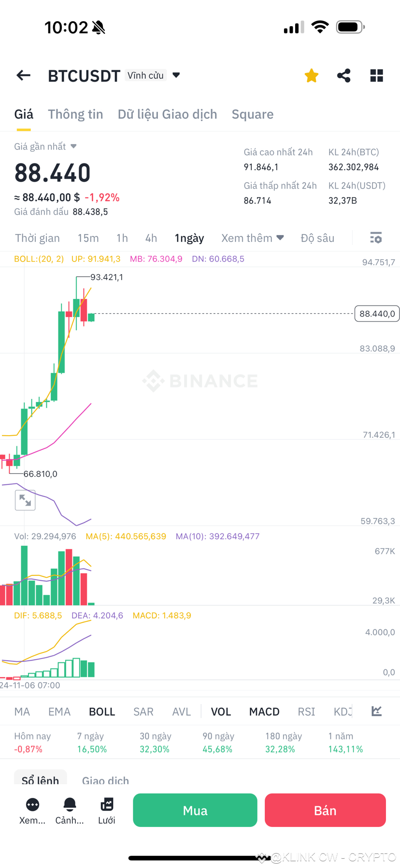Screen dimensions: 400x868
Task: Select the 1ngày timeframe option
Action: (x=189, y=237)
